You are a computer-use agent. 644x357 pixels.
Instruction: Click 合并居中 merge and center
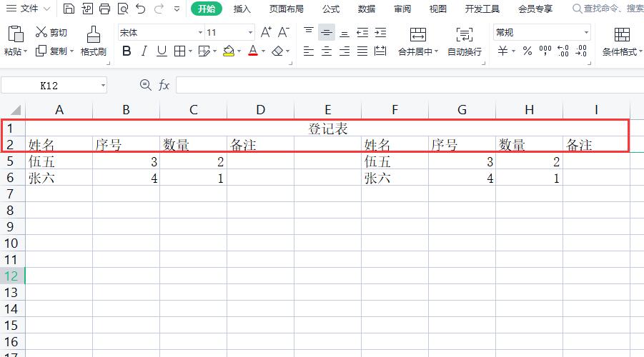click(x=418, y=41)
